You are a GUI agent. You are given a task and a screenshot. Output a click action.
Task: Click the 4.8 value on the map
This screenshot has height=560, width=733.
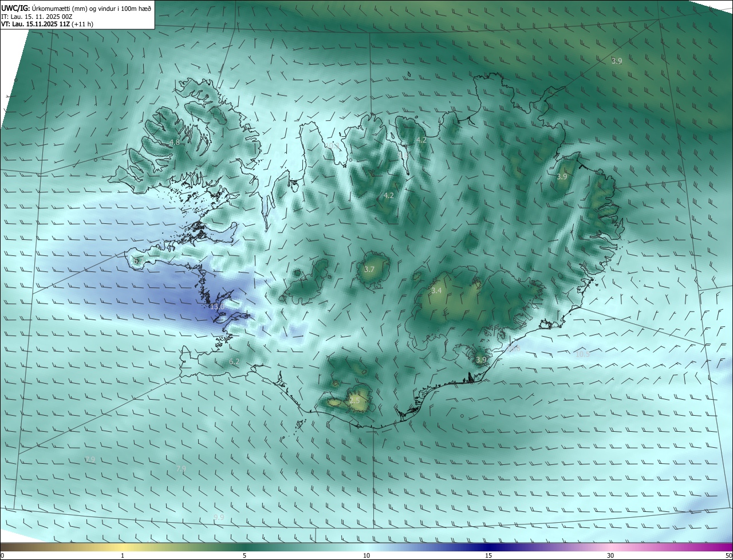click(175, 142)
